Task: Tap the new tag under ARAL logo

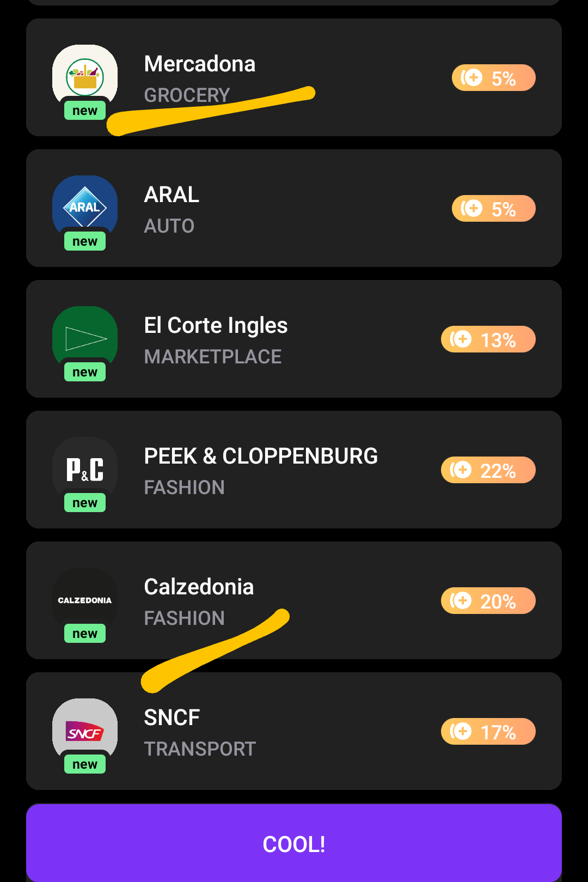Action: tap(85, 241)
